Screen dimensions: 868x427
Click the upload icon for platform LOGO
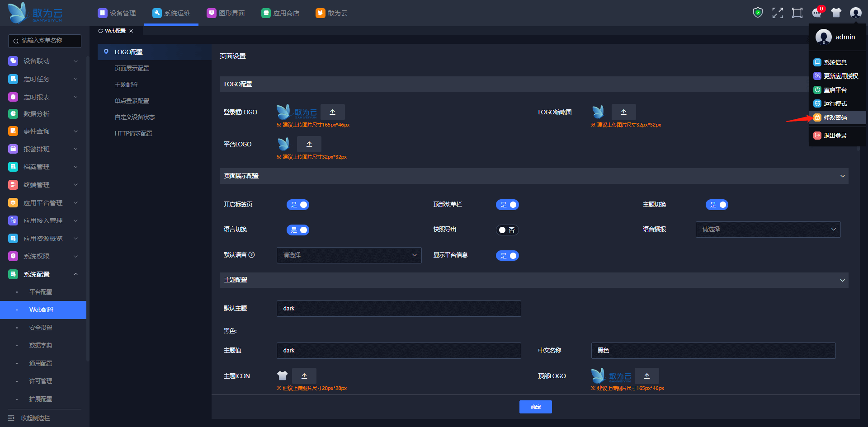click(309, 144)
